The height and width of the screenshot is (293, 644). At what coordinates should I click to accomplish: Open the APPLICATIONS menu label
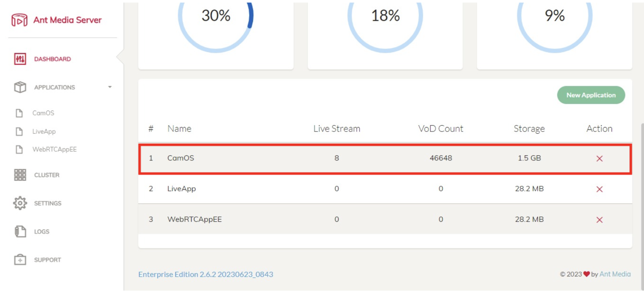(55, 87)
